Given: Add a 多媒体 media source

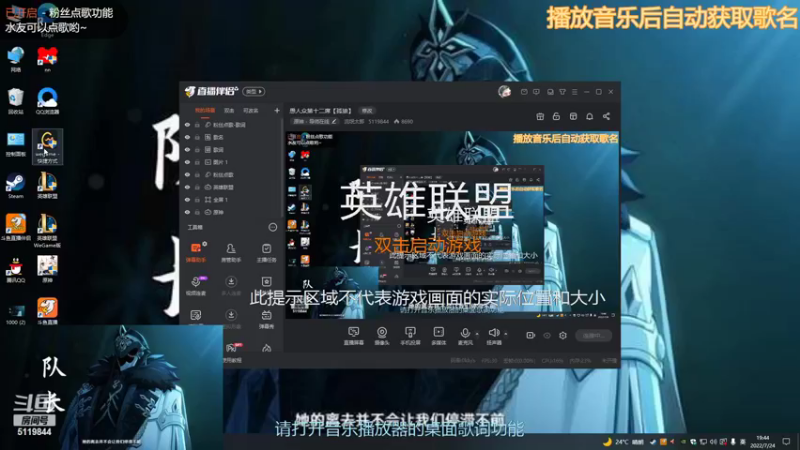Looking at the screenshot, I should click(438, 336).
